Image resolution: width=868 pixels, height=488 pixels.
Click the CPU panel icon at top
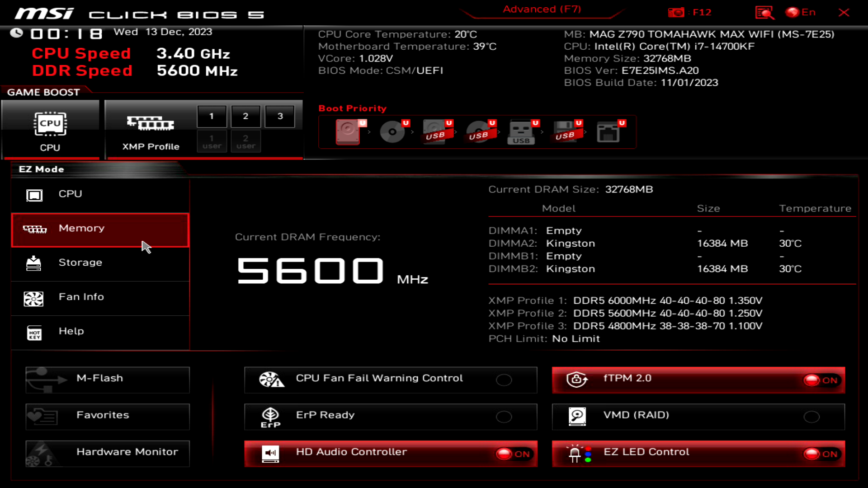[x=50, y=128]
